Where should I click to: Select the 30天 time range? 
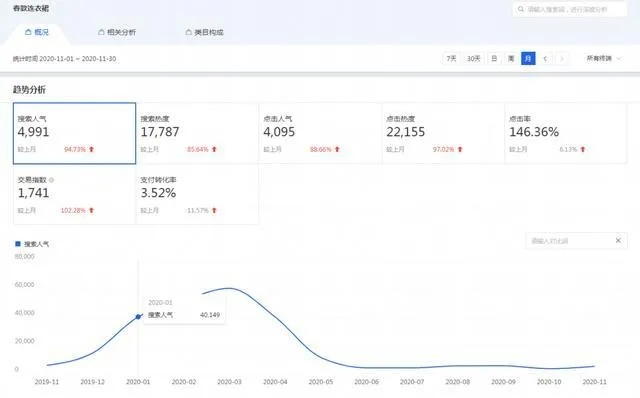click(473, 59)
